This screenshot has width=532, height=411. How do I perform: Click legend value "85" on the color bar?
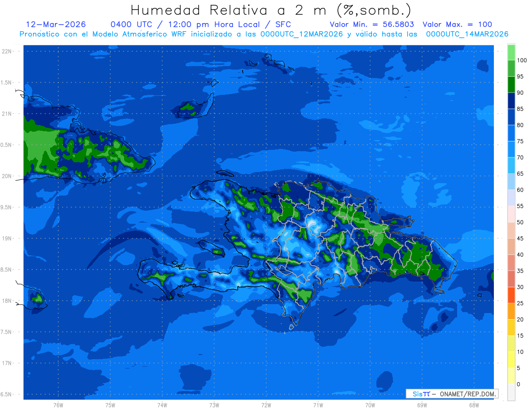[x=520, y=109]
